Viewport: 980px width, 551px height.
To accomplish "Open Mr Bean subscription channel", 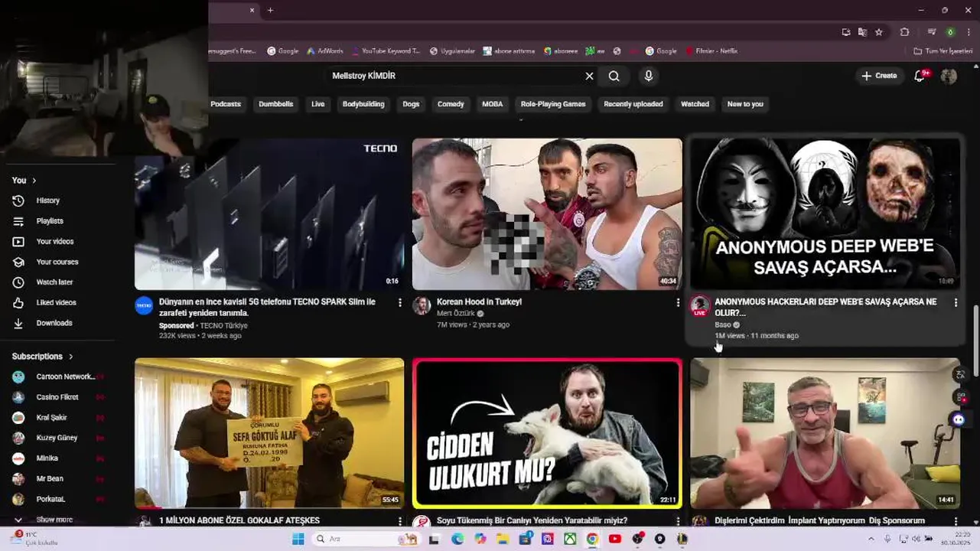I will [x=57, y=479].
